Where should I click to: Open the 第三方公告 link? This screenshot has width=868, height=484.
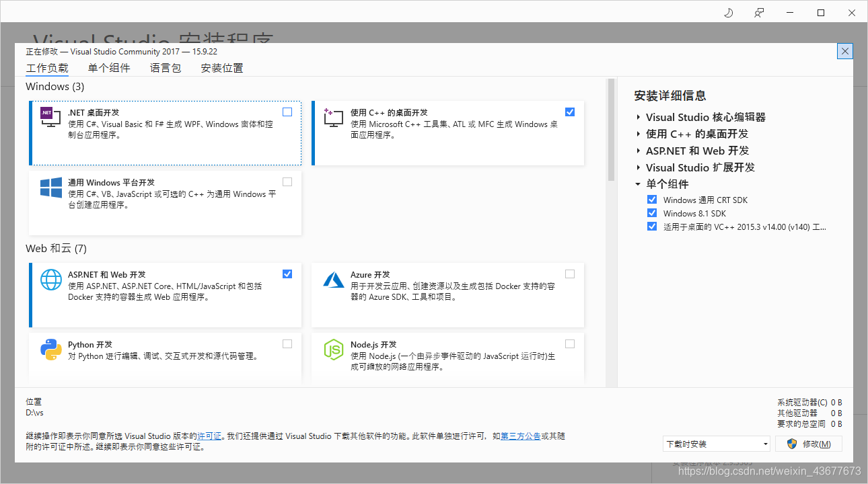click(x=521, y=436)
